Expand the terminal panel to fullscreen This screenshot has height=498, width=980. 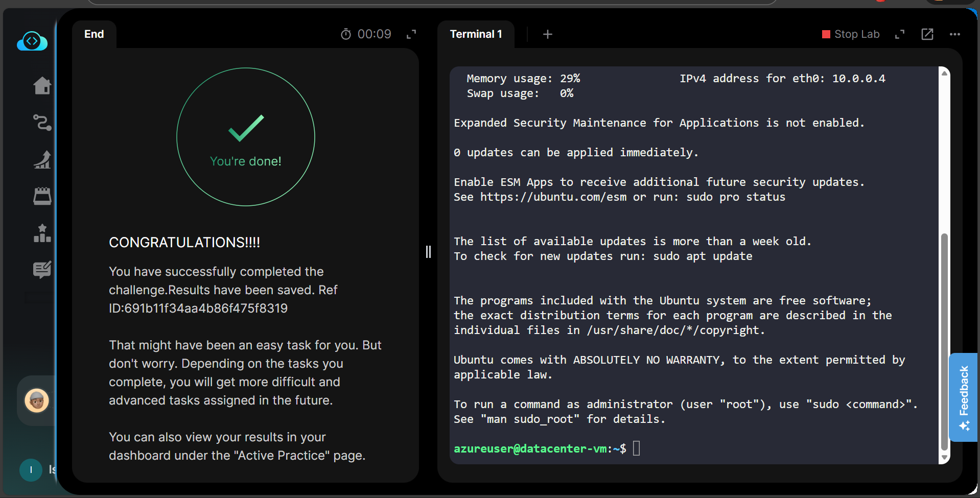tap(900, 34)
